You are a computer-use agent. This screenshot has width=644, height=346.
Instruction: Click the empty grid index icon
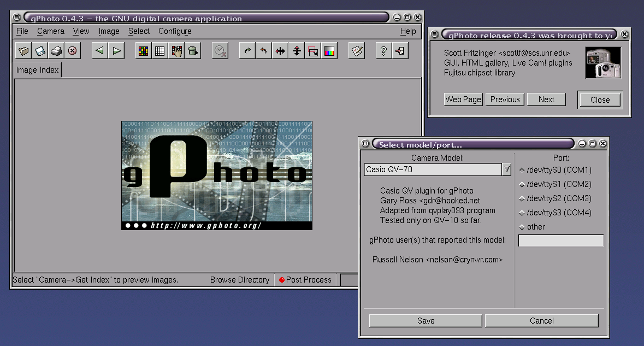coord(159,51)
